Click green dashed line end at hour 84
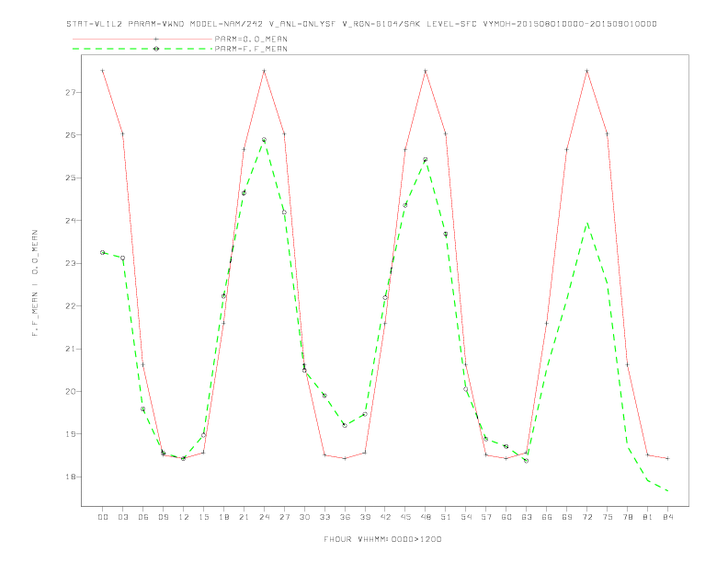 (667, 490)
